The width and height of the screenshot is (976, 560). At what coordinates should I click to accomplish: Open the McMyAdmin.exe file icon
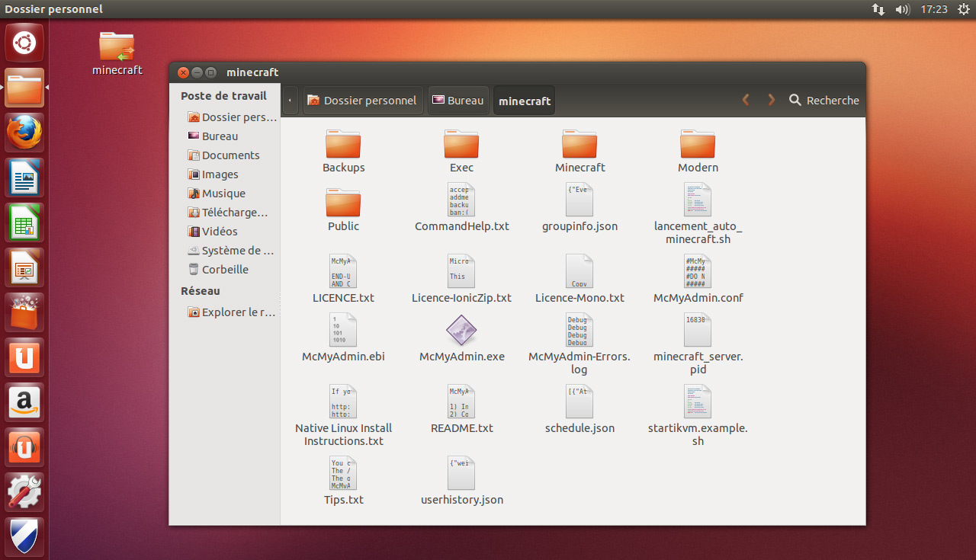coord(461,331)
